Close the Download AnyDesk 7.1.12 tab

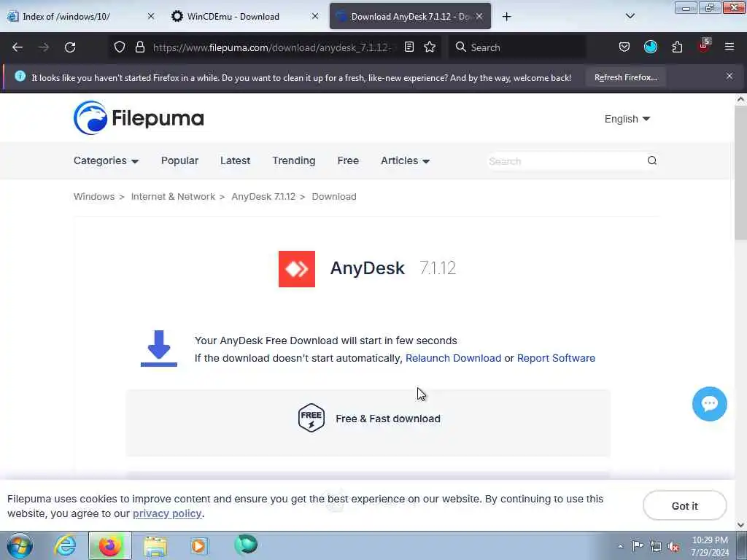479,16
